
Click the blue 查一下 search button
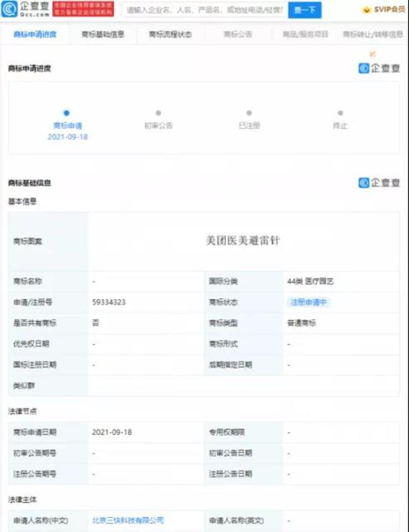(305, 10)
